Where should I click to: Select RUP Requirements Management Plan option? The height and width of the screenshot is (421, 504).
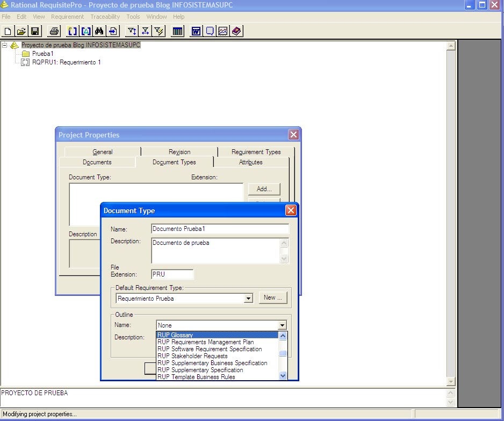click(217, 342)
